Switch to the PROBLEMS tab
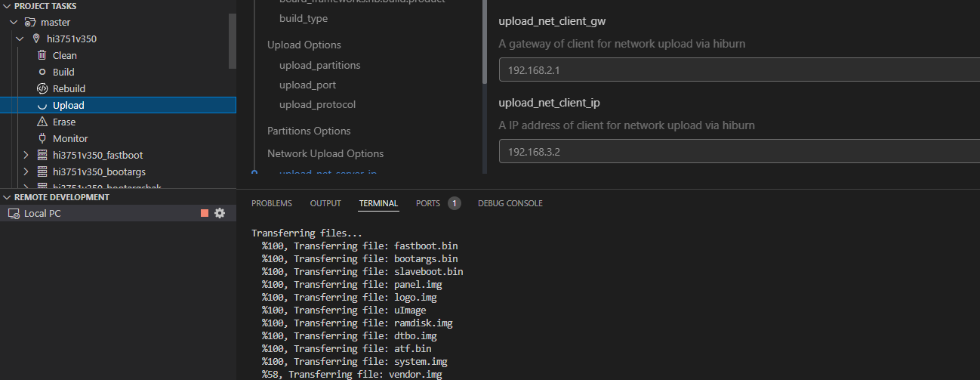Viewport: 980px width, 380px height. pos(271,203)
